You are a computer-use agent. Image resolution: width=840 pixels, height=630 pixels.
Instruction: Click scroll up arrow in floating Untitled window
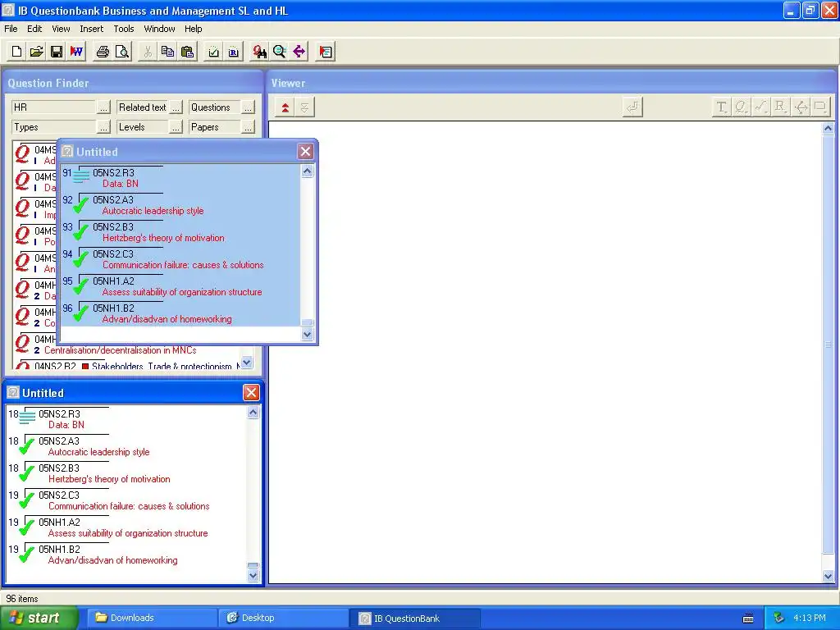click(x=307, y=171)
